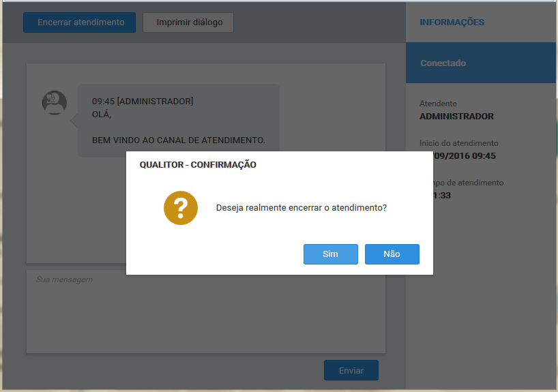Viewport: 558px width, 392px height.
Task: Open the INFORMAÇÕES panel tab
Action: (452, 22)
